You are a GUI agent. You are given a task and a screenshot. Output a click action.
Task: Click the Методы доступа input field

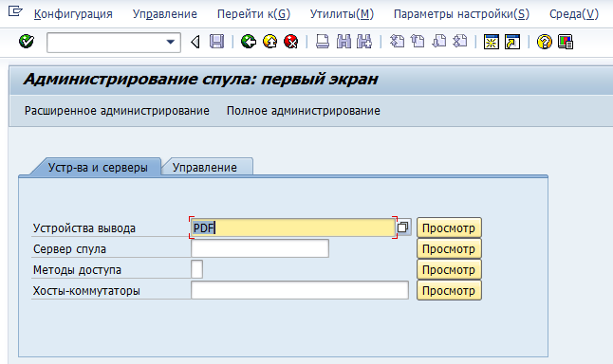(x=197, y=269)
